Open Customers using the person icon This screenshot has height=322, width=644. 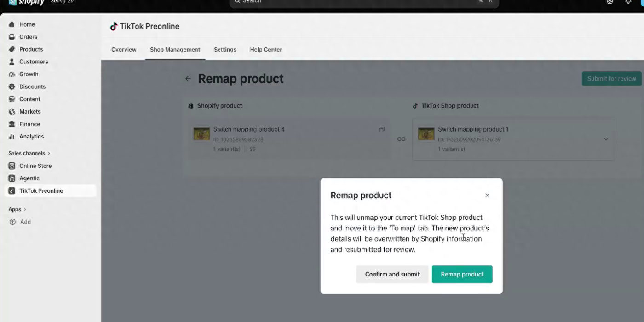tap(12, 62)
